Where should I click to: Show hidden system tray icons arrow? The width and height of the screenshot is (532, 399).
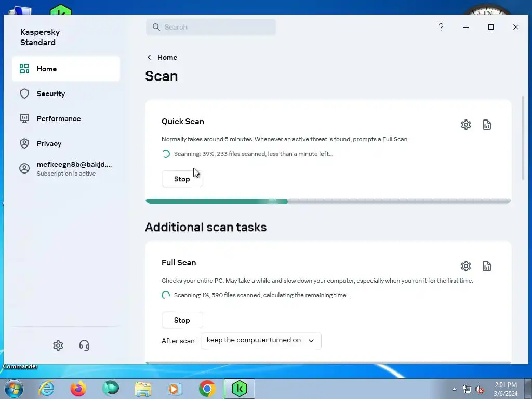coord(454,389)
